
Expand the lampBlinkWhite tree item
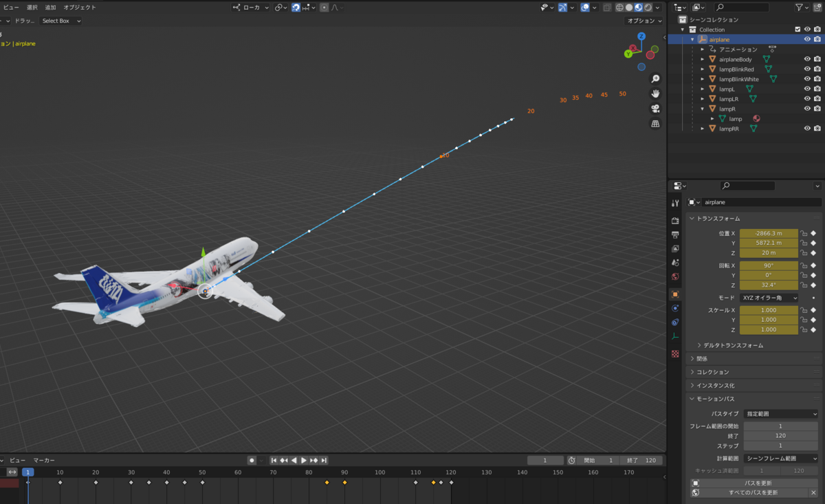702,79
